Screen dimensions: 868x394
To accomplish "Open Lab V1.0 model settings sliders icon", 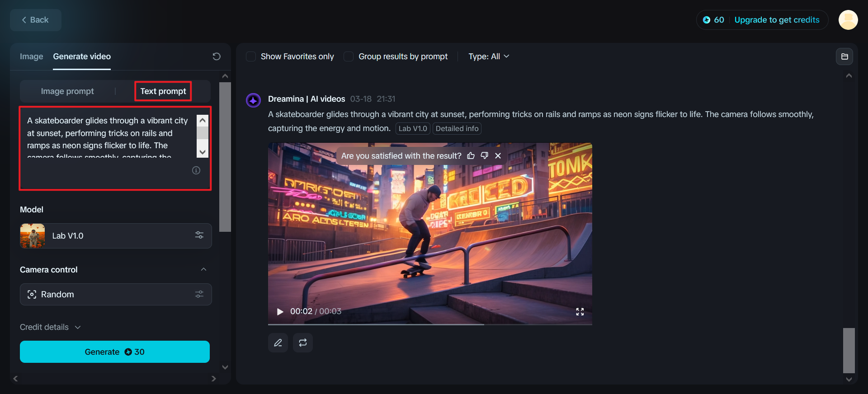I will coord(199,235).
